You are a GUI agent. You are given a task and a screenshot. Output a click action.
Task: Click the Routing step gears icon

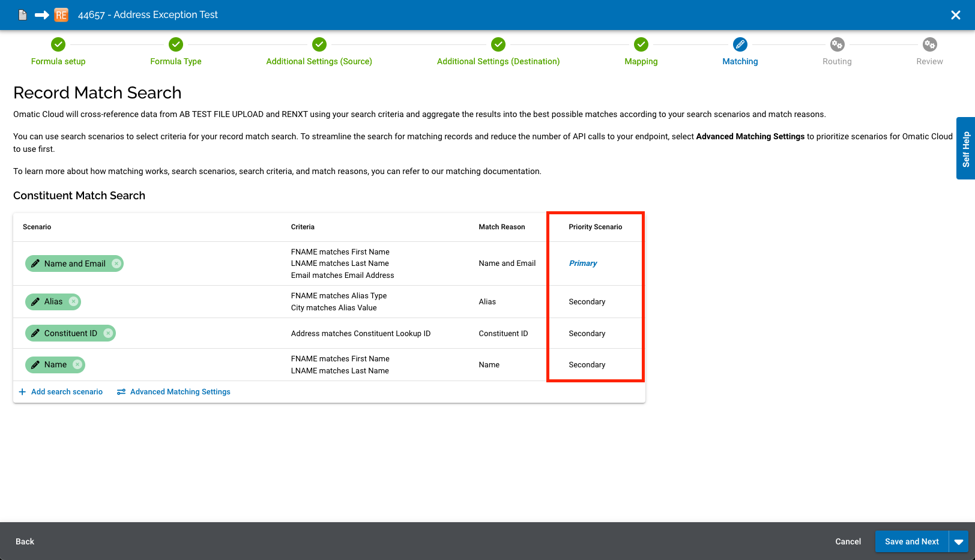837,44
